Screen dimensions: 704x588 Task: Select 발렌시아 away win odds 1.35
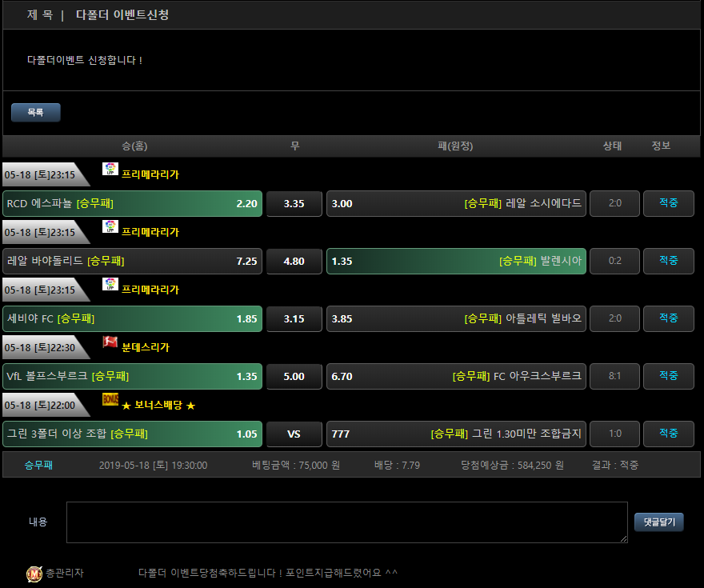click(456, 262)
